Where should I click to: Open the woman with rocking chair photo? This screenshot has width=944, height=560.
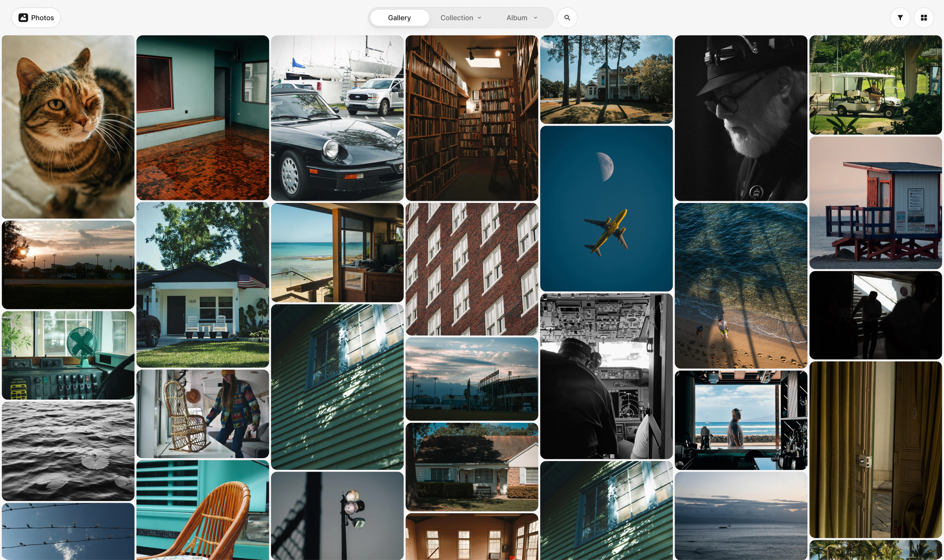tap(203, 414)
